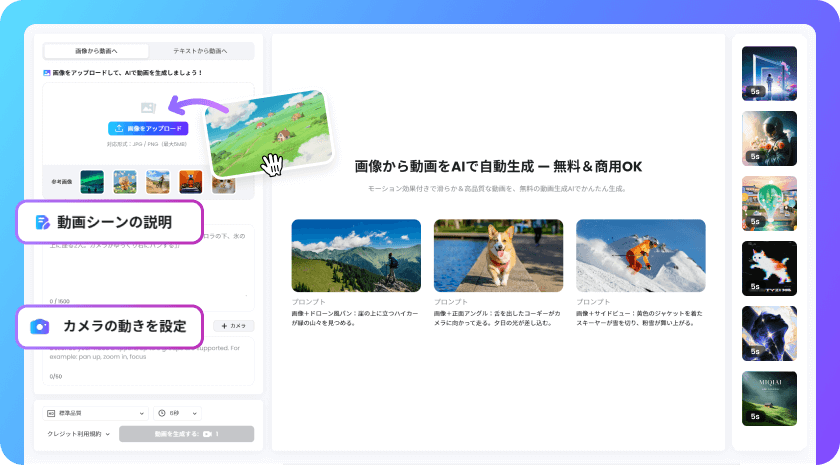Click the 画像をアップロード button

click(148, 129)
